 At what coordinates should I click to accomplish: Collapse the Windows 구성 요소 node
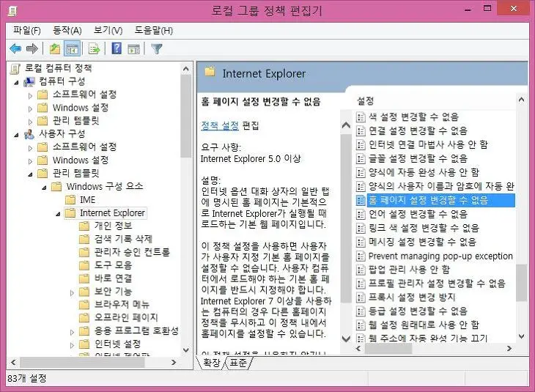pyautogui.click(x=45, y=188)
